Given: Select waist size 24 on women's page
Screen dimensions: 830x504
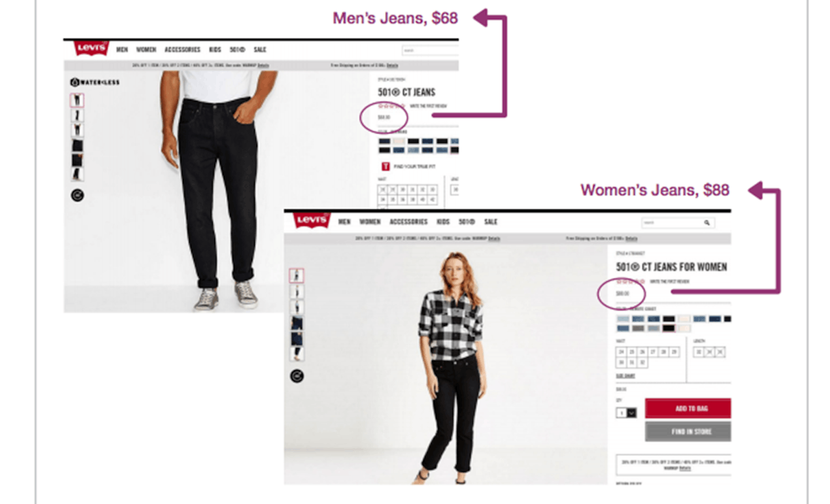Looking at the screenshot, I should (x=621, y=351).
